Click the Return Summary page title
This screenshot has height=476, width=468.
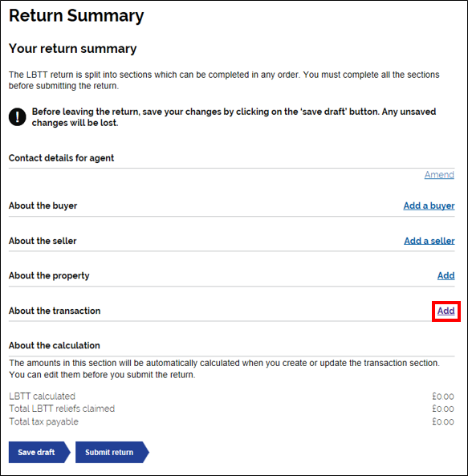click(x=76, y=15)
